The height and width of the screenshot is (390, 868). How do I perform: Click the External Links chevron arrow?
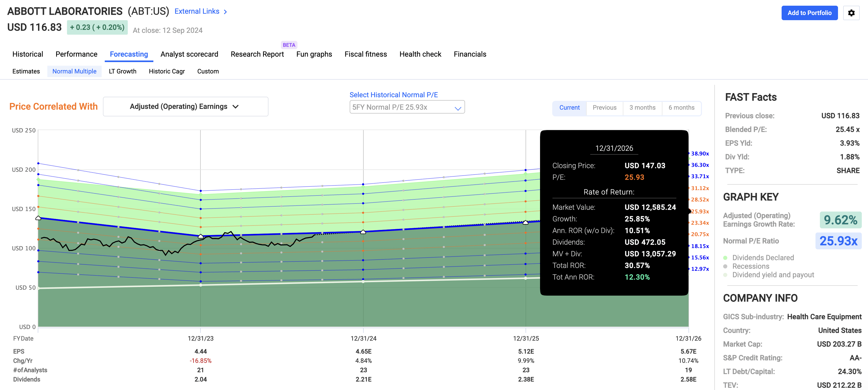(x=226, y=12)
